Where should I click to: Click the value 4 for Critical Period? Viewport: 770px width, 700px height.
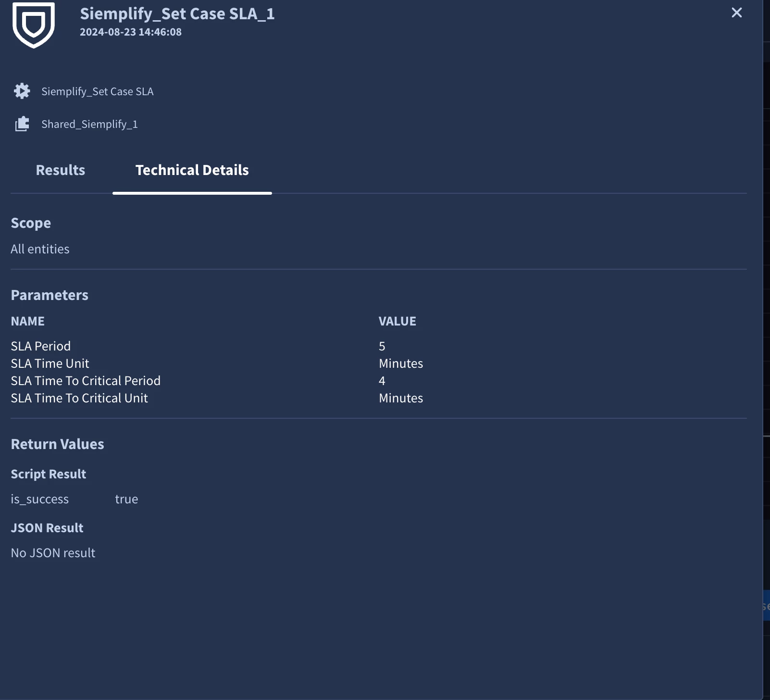382,381
